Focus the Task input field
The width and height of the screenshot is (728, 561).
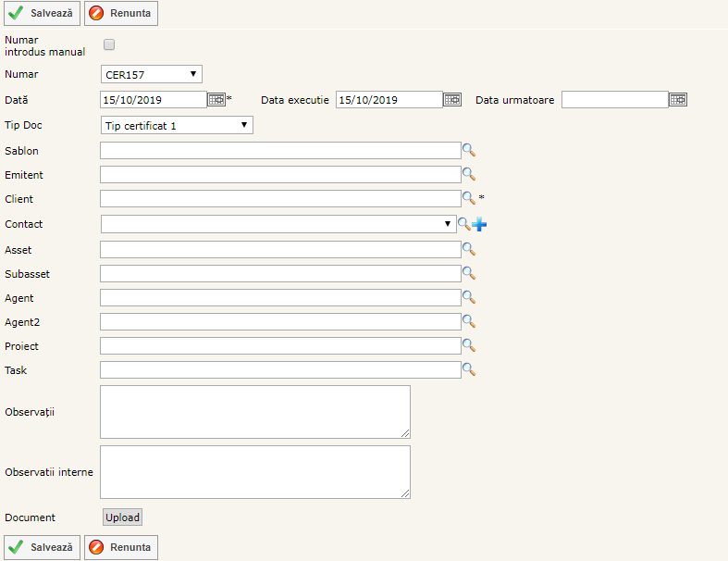point(279,369)
